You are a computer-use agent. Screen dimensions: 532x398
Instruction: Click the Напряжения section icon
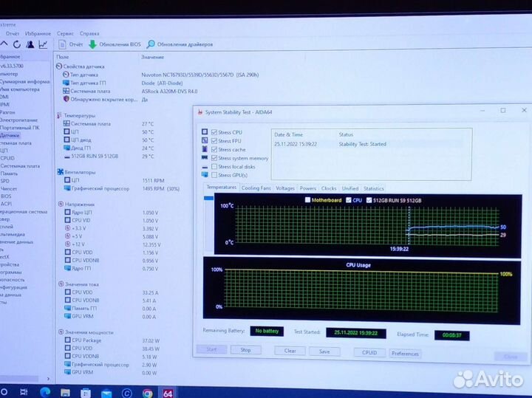61,204
